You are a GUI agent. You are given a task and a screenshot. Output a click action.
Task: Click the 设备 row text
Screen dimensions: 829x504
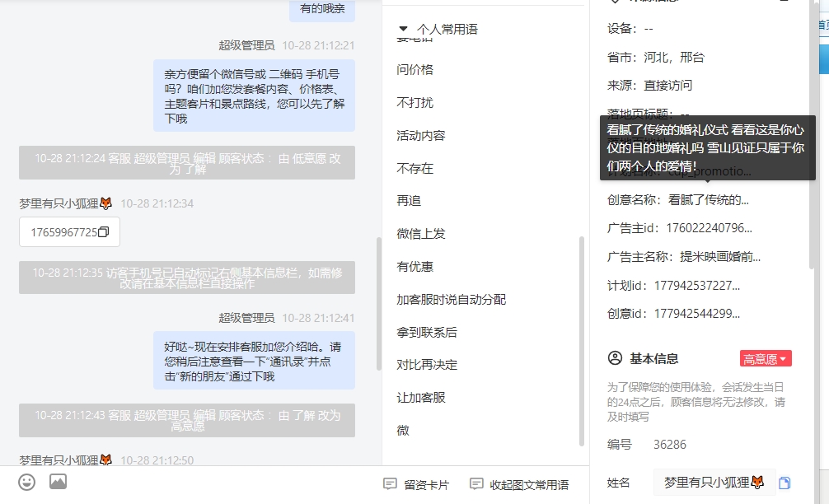click(x=630, y=29)
